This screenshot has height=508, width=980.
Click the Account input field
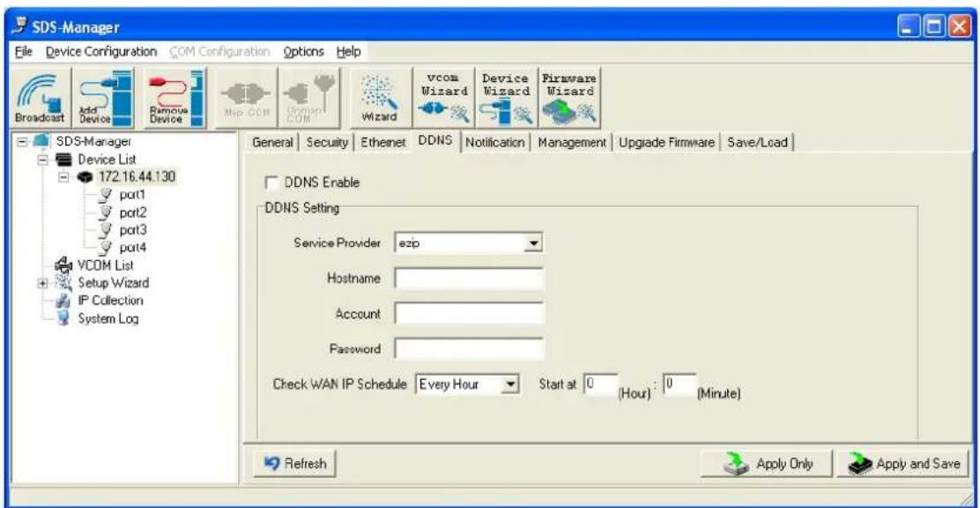(470, 313)
